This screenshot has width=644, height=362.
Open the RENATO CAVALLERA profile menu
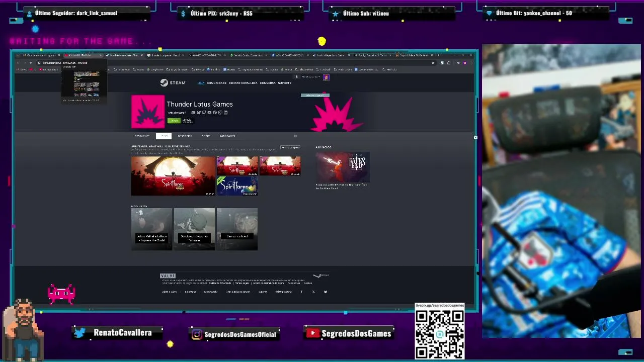243,83
